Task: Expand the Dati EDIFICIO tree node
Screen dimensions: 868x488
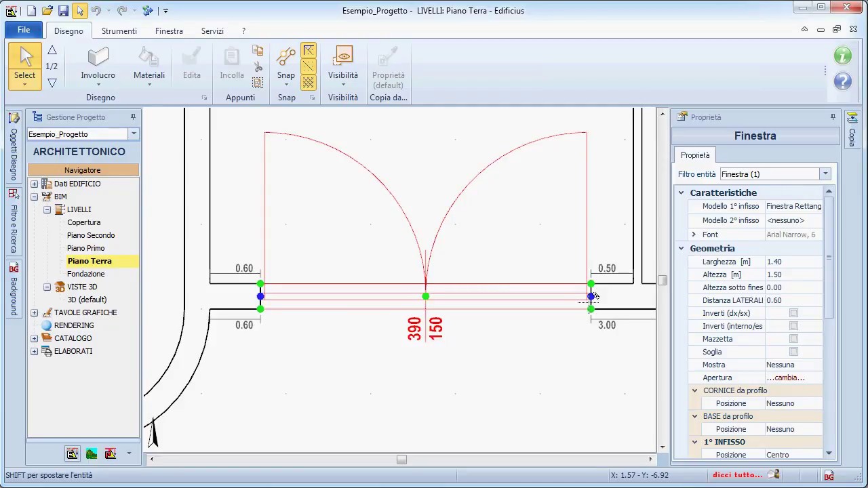Action: (x=34, y=184)
